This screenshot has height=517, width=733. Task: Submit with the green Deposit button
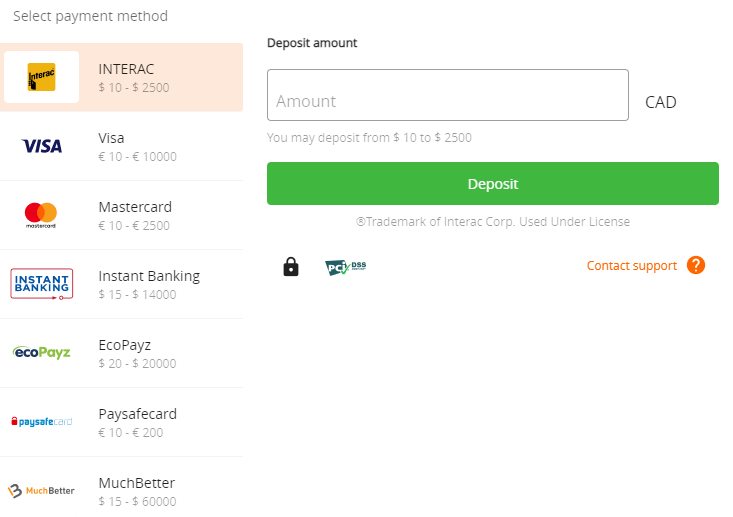click(493, 184)
